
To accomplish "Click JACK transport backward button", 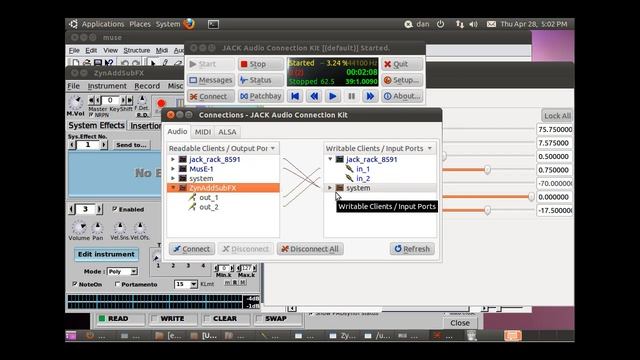I will coord(314,96).
